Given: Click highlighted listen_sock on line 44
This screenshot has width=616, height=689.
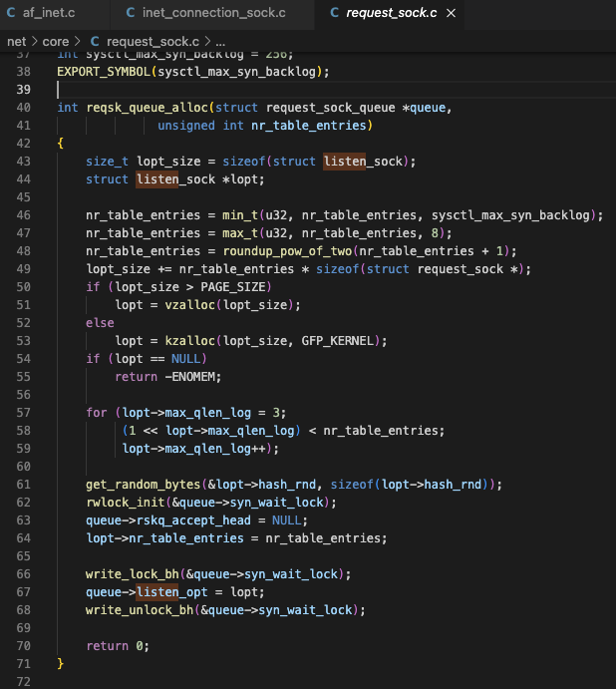Looking at the screenshot, I should click(175, 179).
